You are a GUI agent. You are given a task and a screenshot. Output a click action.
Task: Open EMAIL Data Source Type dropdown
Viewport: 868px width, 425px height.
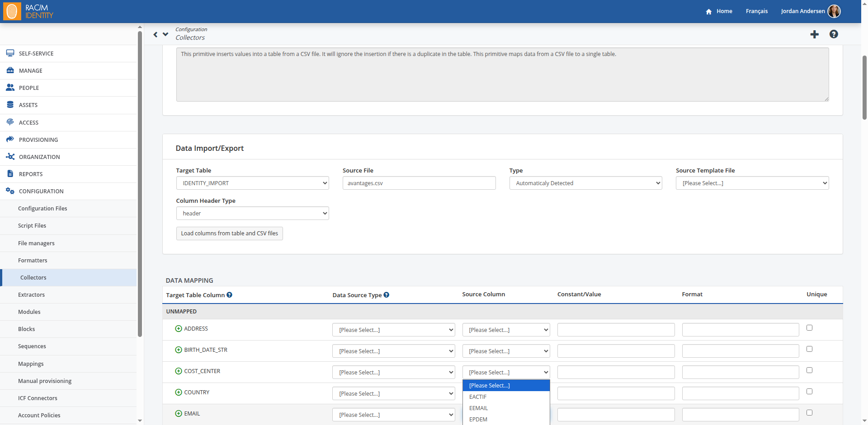pyautogui.click(x=393, y=415)
